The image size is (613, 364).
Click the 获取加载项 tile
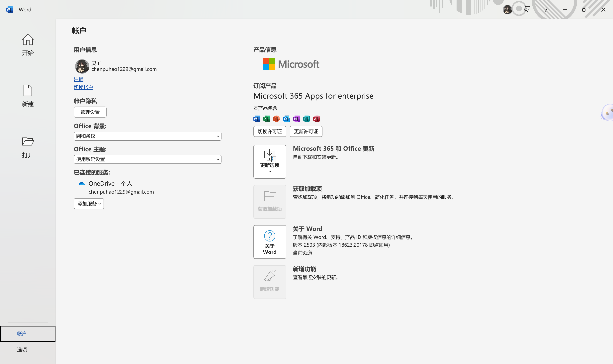click(270, 202)
